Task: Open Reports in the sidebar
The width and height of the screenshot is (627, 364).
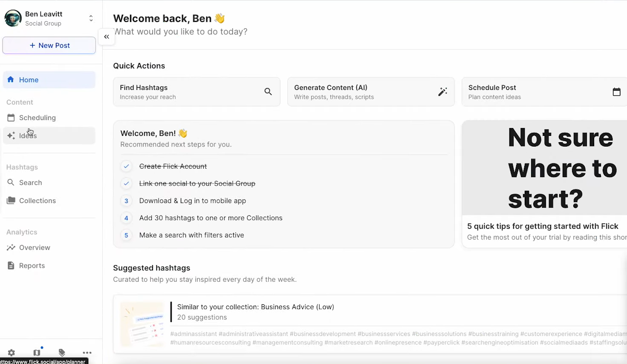Action: point(49,266)
